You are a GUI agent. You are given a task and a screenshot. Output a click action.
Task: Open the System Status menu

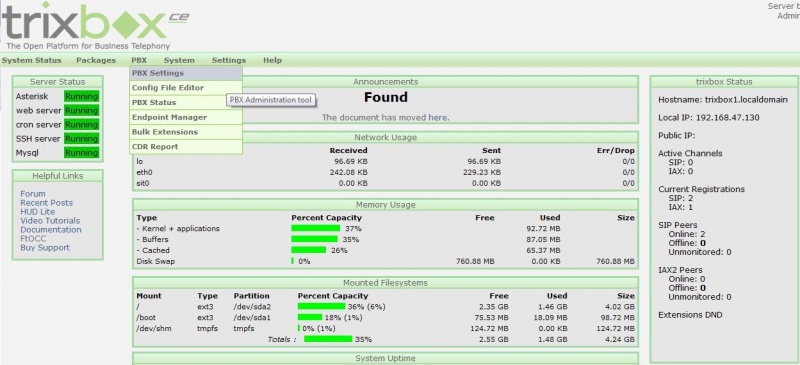click(x=32, y=60)
